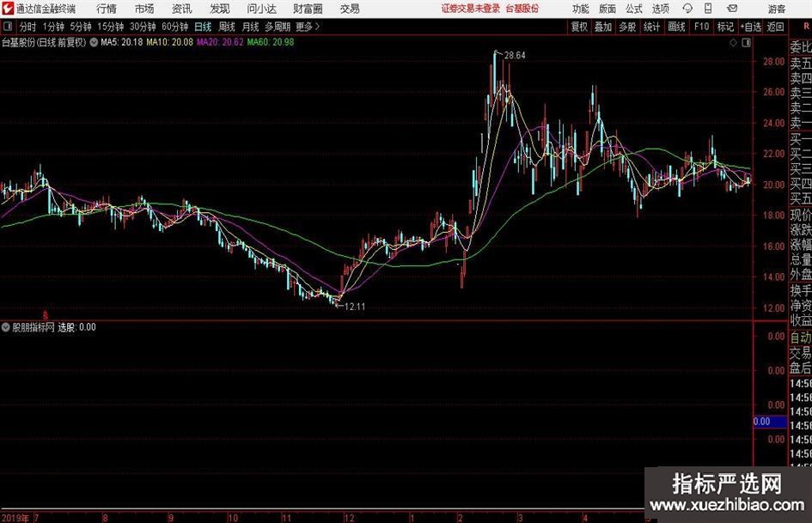Open the 财富圈 menu
This screenshot has width=812, height=523.
[308, 9]
